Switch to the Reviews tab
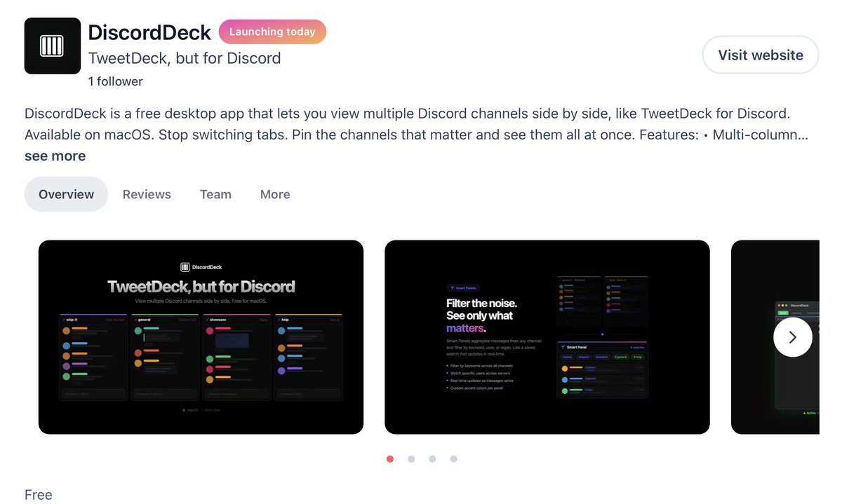Image resolution: width=842 pixels, height=504 pixels. click(x=147, y=194)
